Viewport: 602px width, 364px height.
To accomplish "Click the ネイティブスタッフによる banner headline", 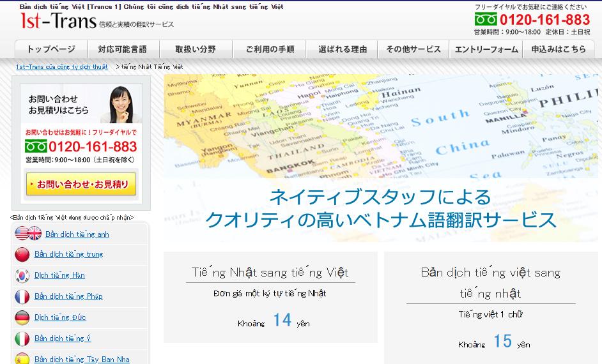I will [x=380, y=197].
